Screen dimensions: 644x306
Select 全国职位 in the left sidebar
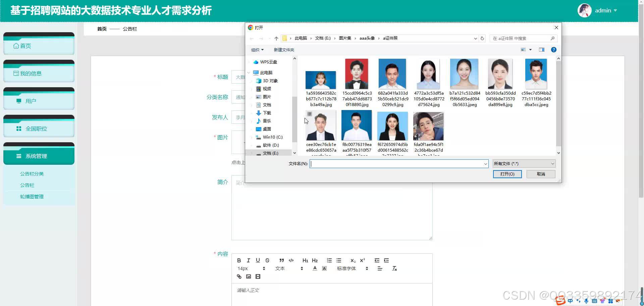(x=37, y=128)
